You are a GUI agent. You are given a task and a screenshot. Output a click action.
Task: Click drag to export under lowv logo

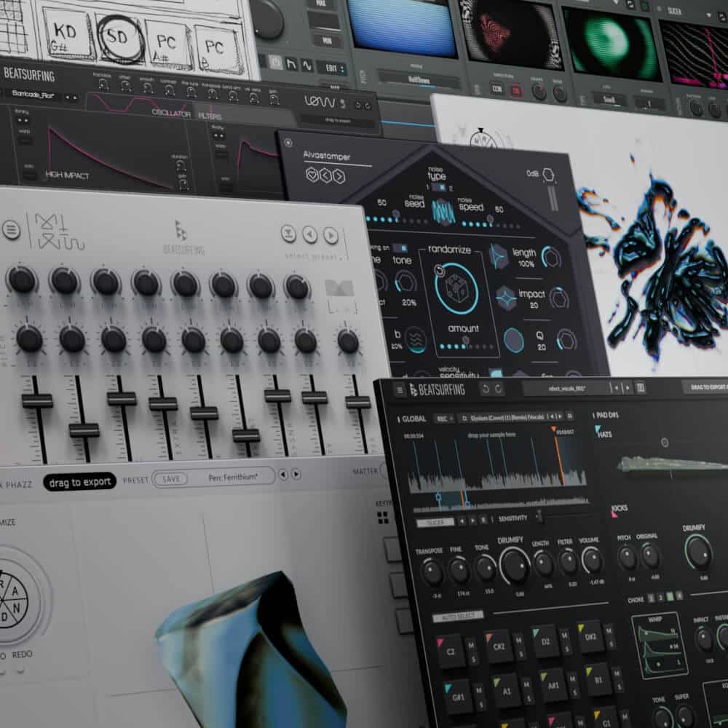click(338, 121)
